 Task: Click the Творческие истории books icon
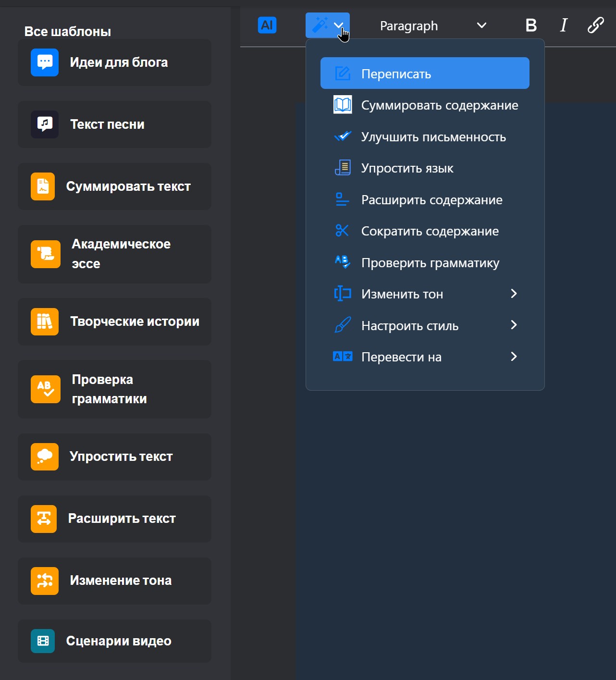coord(45,321)
